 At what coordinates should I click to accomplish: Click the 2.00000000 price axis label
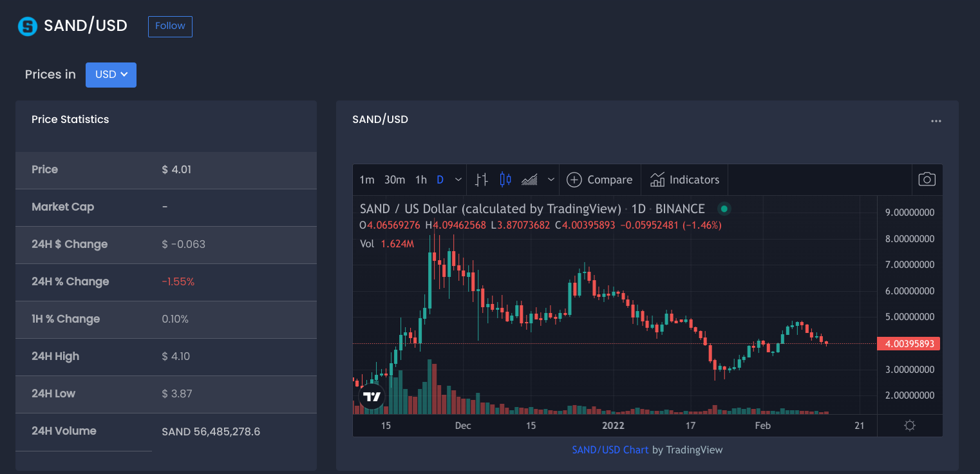click(x=910, y=395)
